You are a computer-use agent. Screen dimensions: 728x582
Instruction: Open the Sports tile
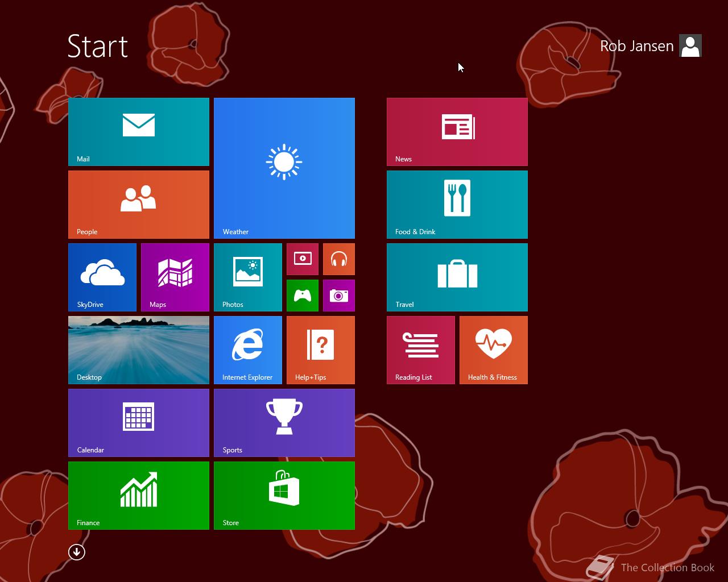284,423
